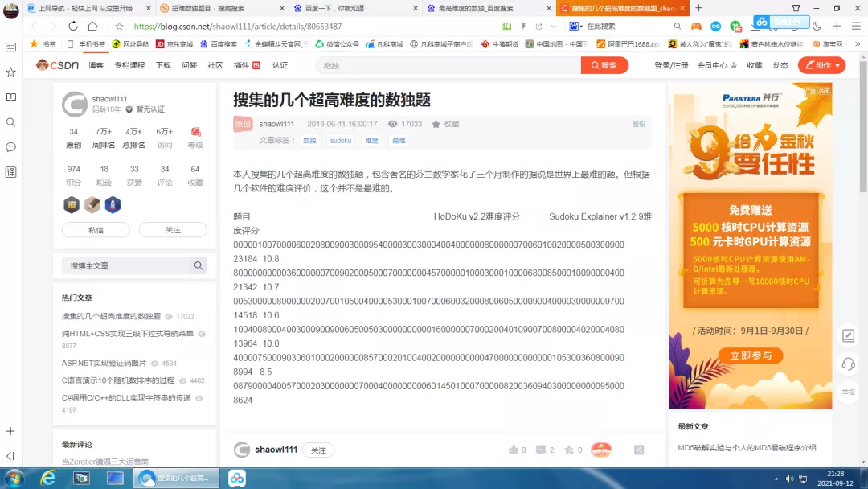
Task: Bookmark this page with the star icon
Action: [x=119, y=26]
